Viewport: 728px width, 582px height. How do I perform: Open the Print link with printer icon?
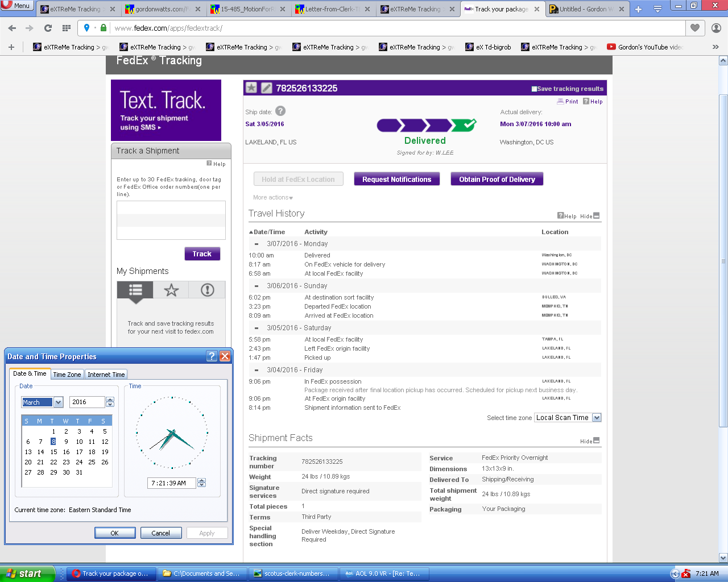point(567,102)
